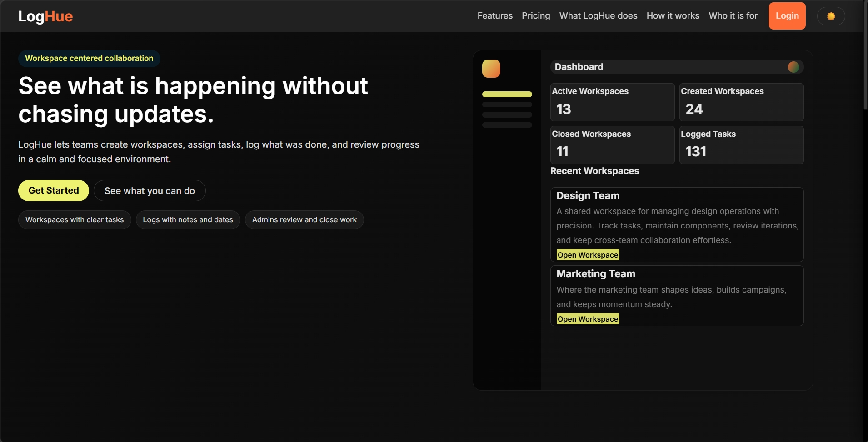This screenshot has width=868, height=442.
Task: Select the highlighted yellow sidebar bar
Action: [x=507, y=94]
